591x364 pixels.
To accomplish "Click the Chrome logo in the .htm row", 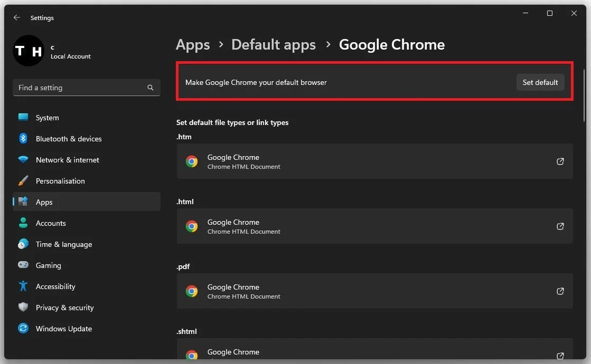I will coord(192,161).
